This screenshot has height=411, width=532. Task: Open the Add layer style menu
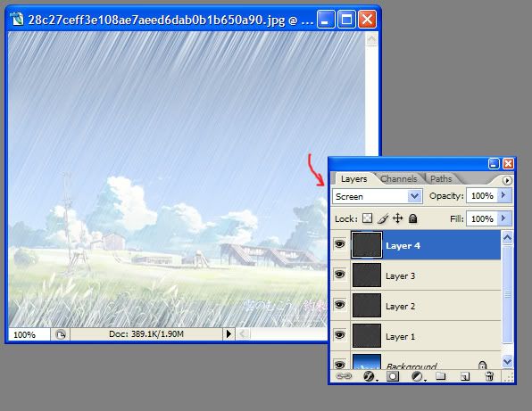[x=370, y=376]
